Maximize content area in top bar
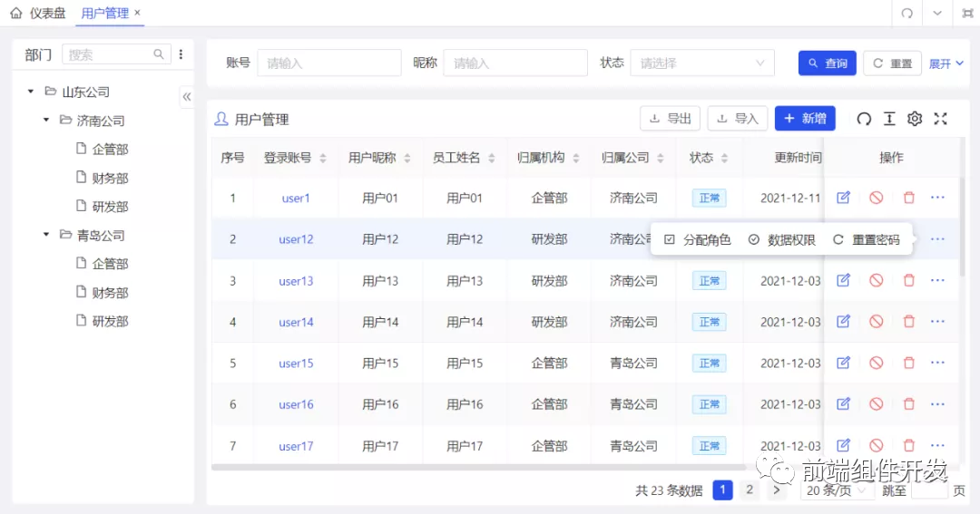This screenshot has width=980, height=514. pos(967,13)
